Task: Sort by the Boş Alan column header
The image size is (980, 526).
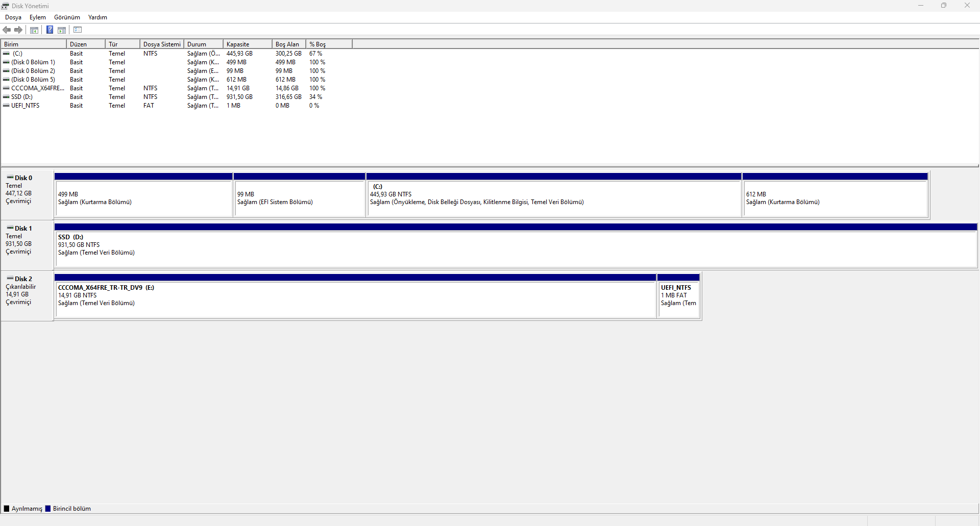Action: [289, 44]
